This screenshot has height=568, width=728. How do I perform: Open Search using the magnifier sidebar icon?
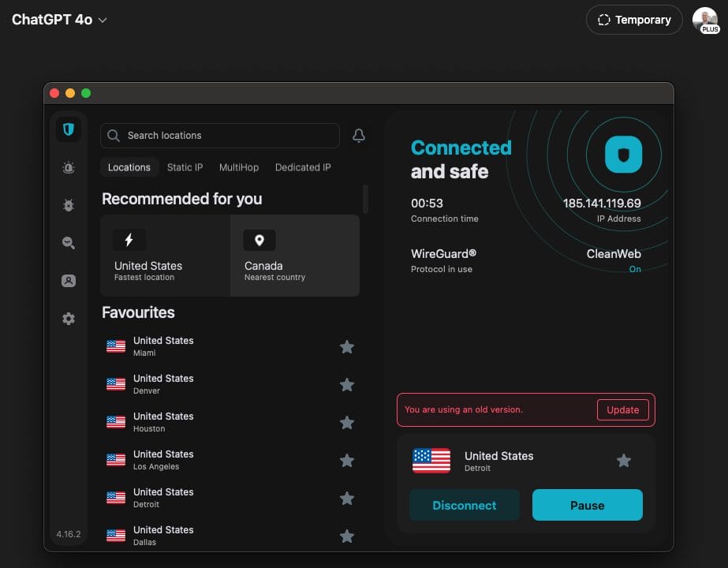pos(68,242)
